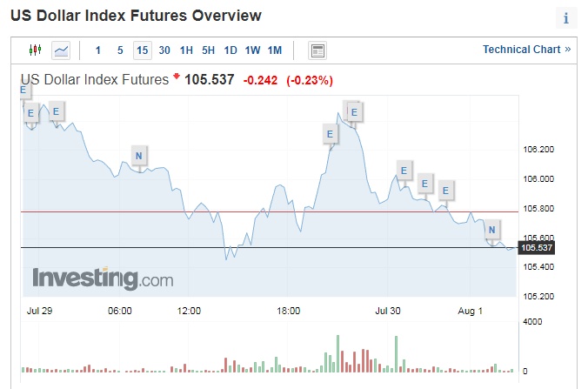Select the area chart type icon
The height and width of the screenshot is (389, 588).
[x=61, y=50]
